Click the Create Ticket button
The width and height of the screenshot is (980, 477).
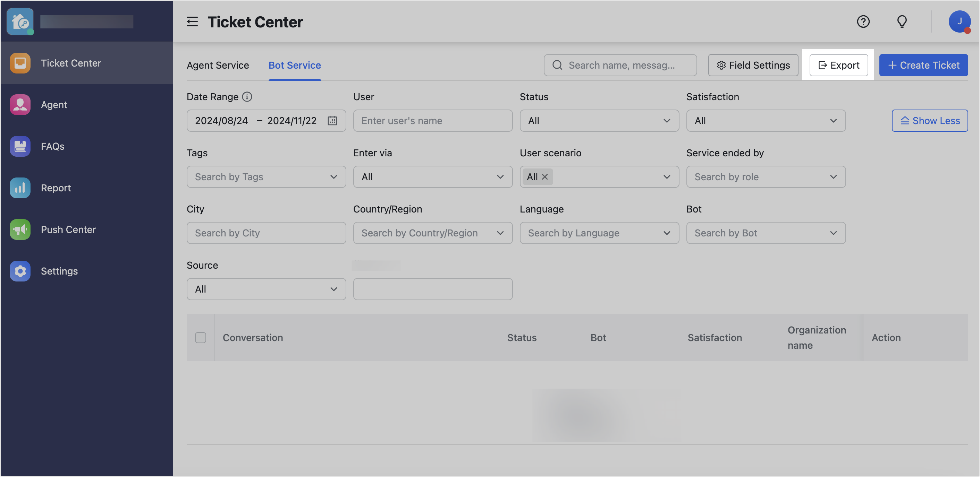coord(923,65)
